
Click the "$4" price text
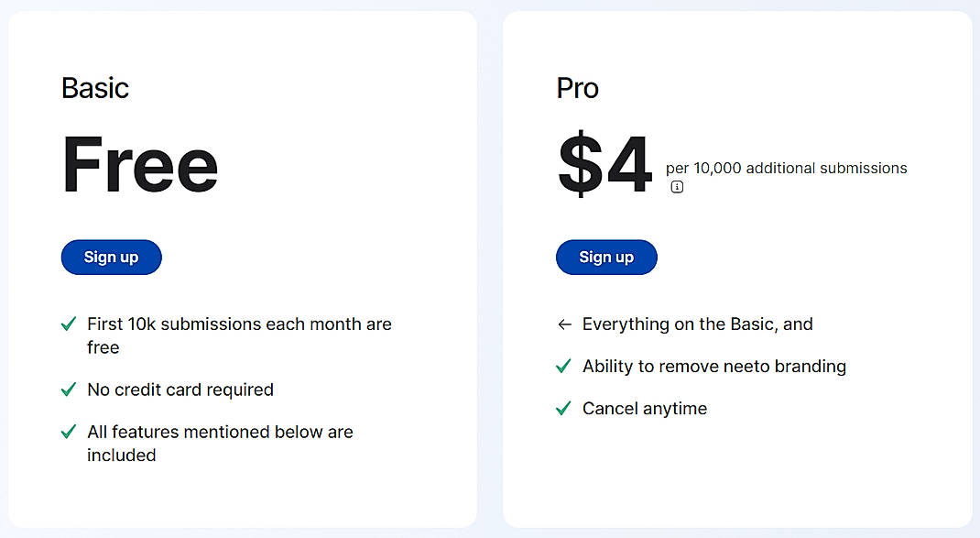click(x=604, y=165)
